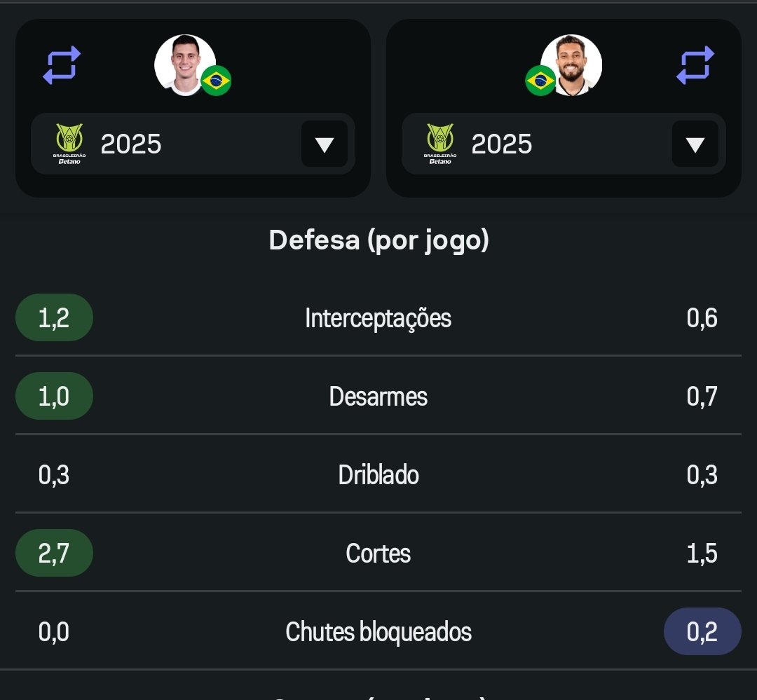Tap the blue 0,2 Chutes bloqueados highlight
Screen dimensions: 757x700
click(x=702, y=632)
